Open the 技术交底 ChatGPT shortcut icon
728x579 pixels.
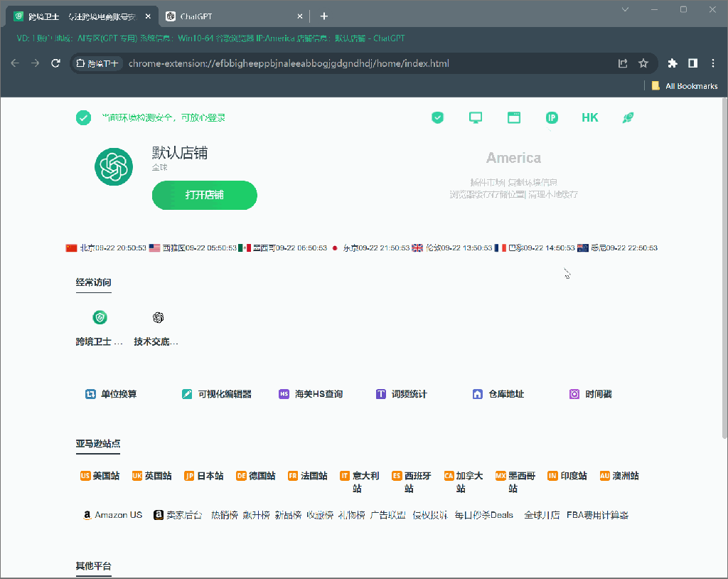(158, 317)
